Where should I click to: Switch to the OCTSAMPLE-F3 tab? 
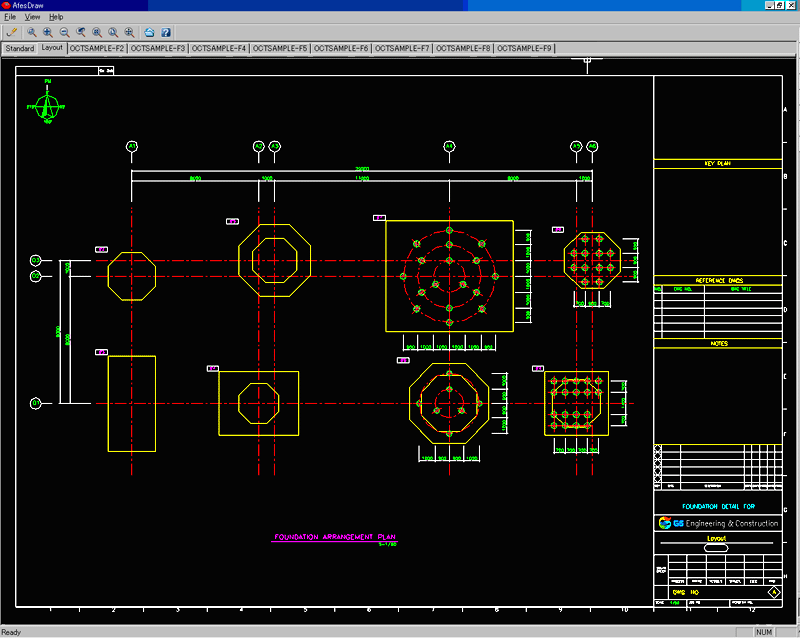click(x=158, y=48)
